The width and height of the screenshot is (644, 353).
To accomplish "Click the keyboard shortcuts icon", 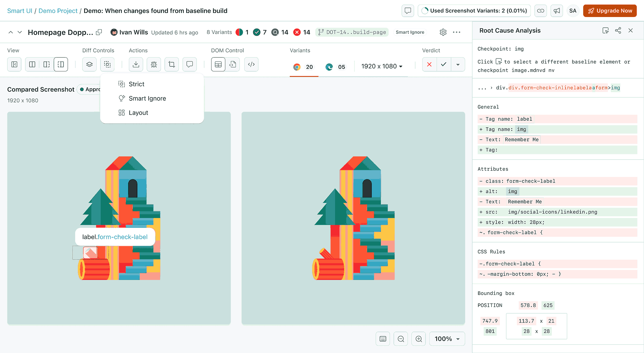I will pyautogui.click(x=383, y=339).
